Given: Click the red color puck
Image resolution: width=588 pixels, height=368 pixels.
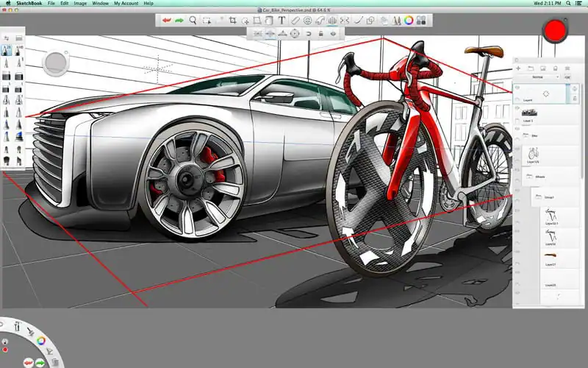Looking at the screenshot, I should tap(556, 31).
